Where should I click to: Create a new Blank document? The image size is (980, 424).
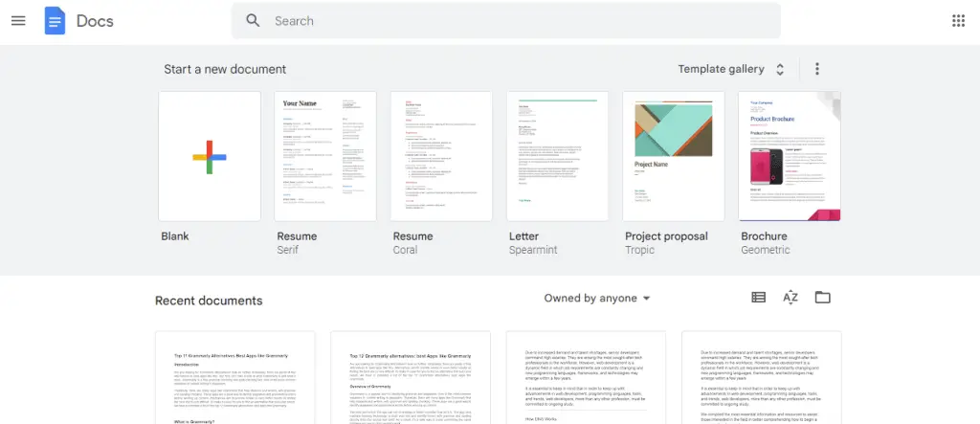[x=210, y=156]
